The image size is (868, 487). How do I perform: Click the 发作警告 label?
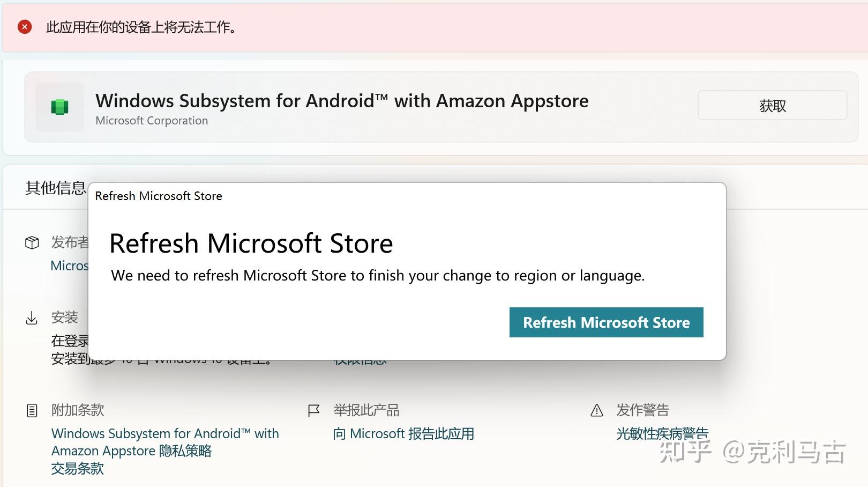tap(643, 410)
